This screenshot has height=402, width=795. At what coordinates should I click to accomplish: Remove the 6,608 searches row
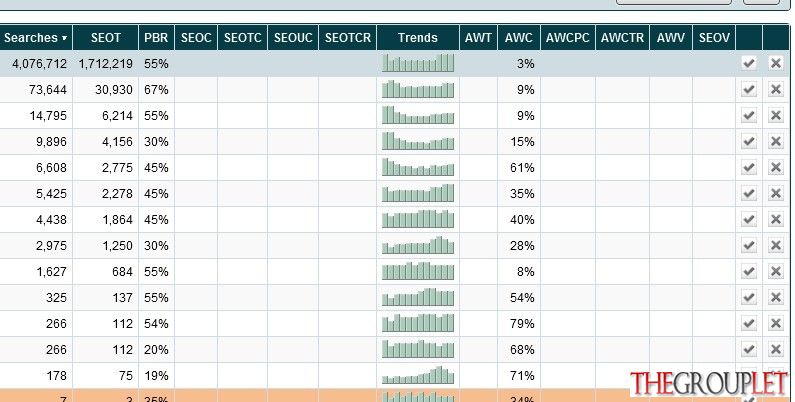click(776, 167)
